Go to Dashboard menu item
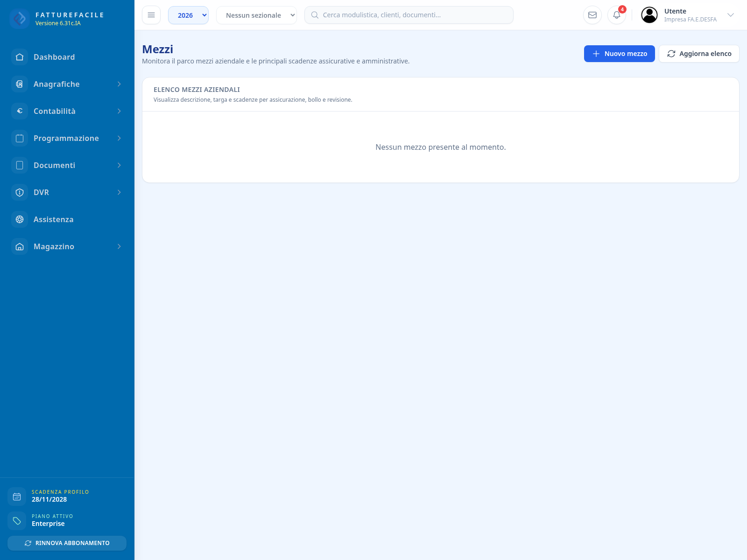 67,57
